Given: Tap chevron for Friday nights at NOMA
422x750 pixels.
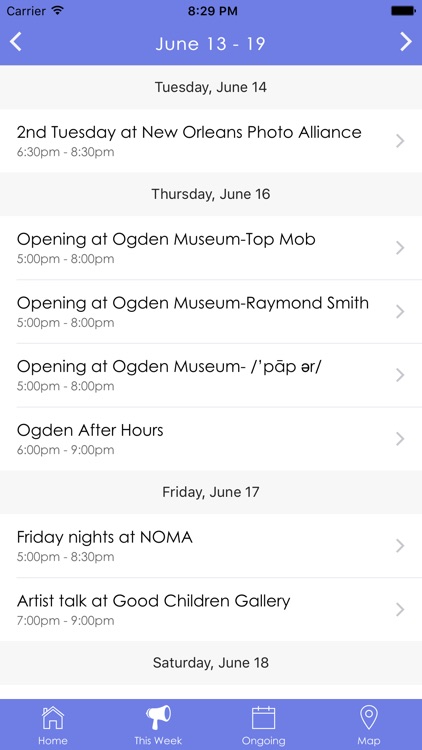Looking at the screenshot, I should coord(400,546).
